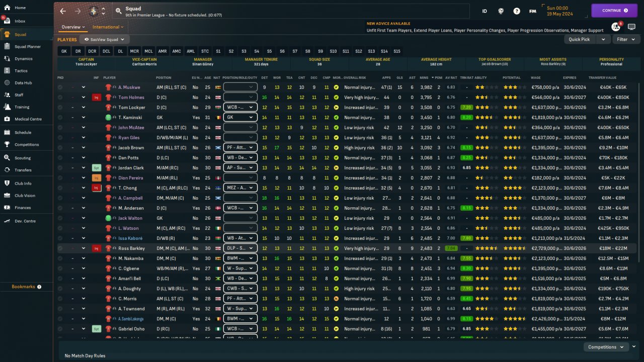Image resolution: width=644 pixels, height=362 pixels.
Task: Open T. Kaminski's GK role dropdown
Action: pos(240,118)
